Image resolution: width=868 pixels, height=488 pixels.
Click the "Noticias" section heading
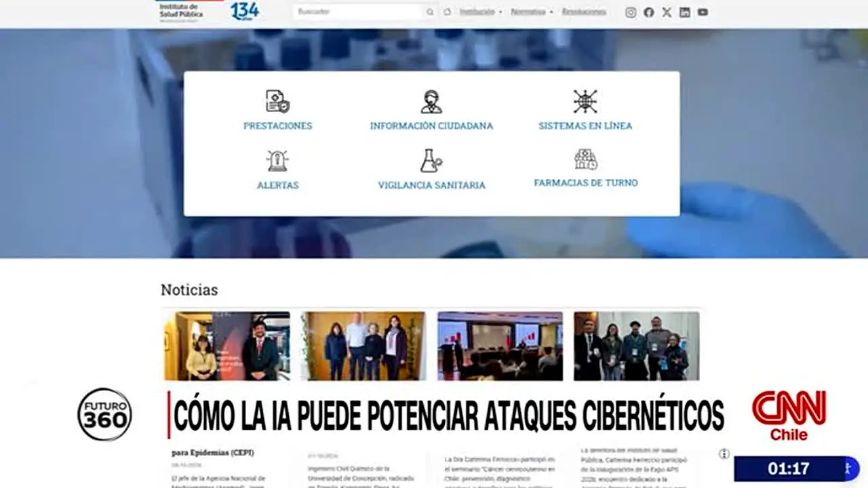[x=189, y=290]
